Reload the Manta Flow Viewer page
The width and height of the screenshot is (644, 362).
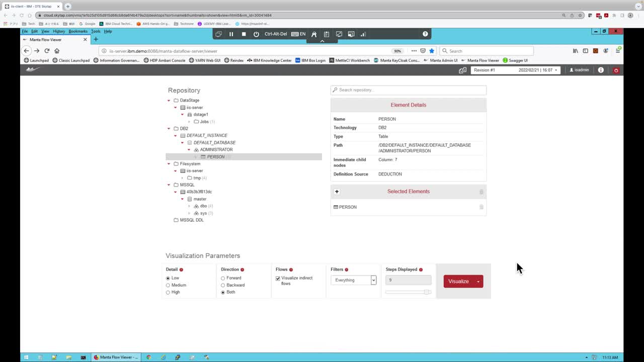[47, 51]
